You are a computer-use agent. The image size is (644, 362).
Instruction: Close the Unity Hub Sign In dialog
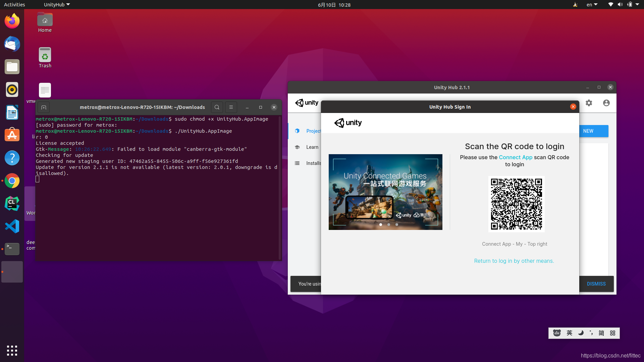[573, 107]
